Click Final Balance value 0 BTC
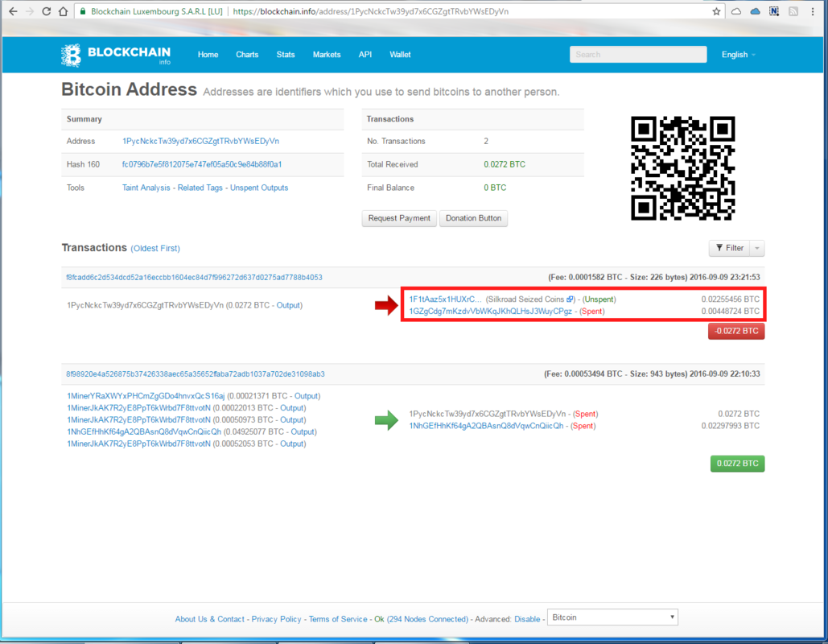Image resolution: width=828 pixels, height=644 pixels. pyautogui.click(x=495, y=188)
